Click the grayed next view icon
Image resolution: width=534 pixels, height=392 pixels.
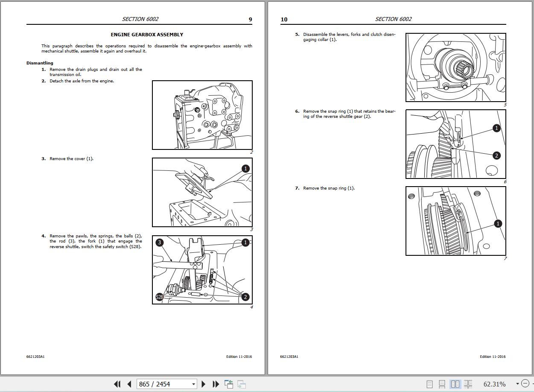242,384
